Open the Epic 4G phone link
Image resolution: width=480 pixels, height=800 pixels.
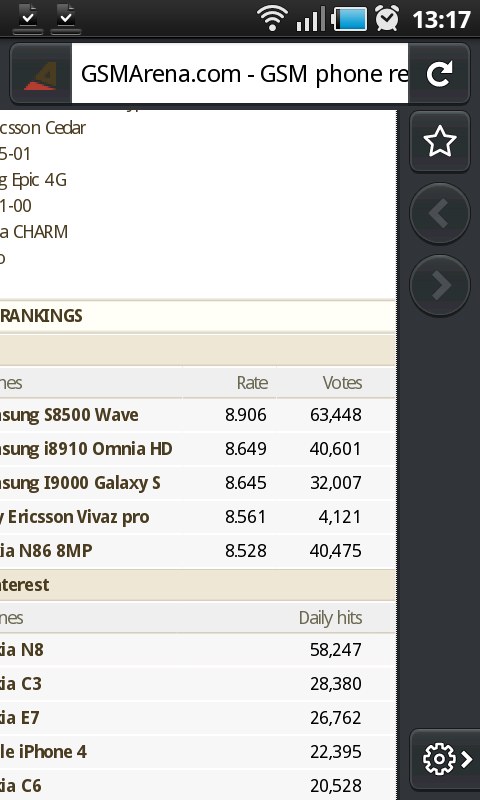click(x=33, y=180)
